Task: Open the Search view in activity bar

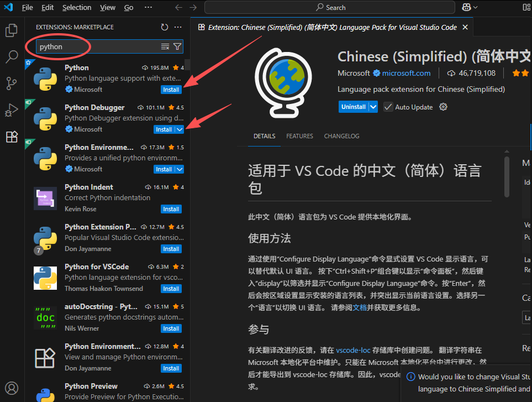Action: coord(12,57)
